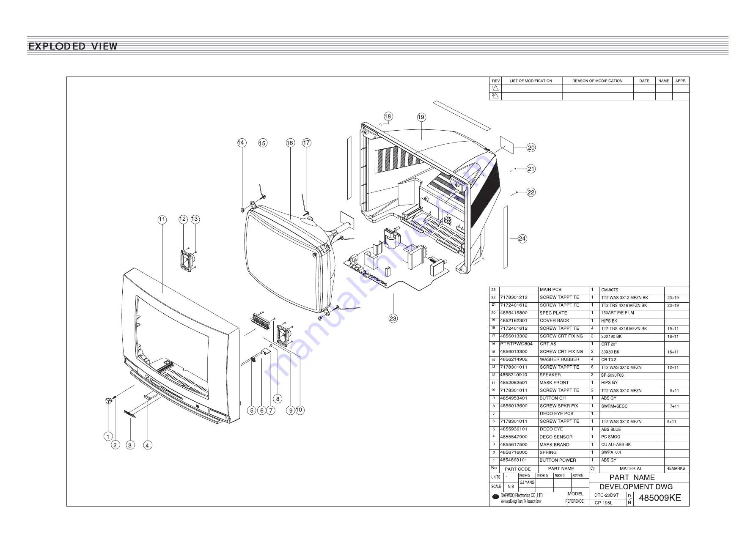Screen dimensions: 756x534
Task: Click material 'CU AU+ABS BK'
Action: click(x=616, y=445)
